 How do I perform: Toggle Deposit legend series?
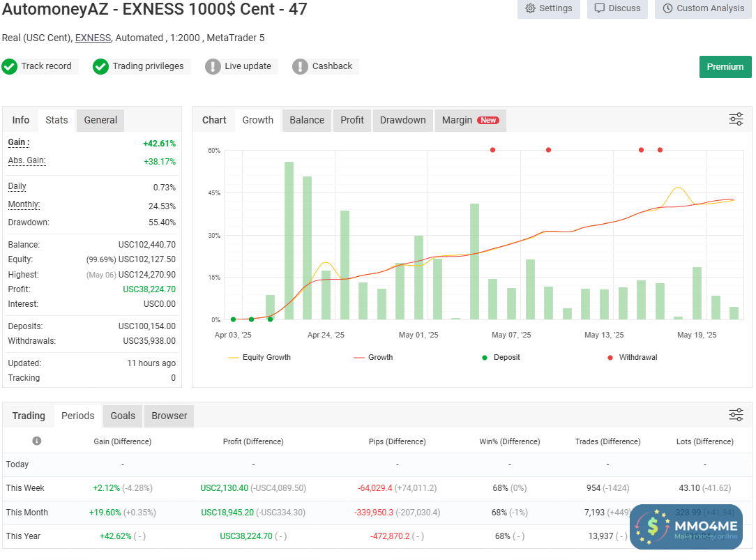click(501, 357)
